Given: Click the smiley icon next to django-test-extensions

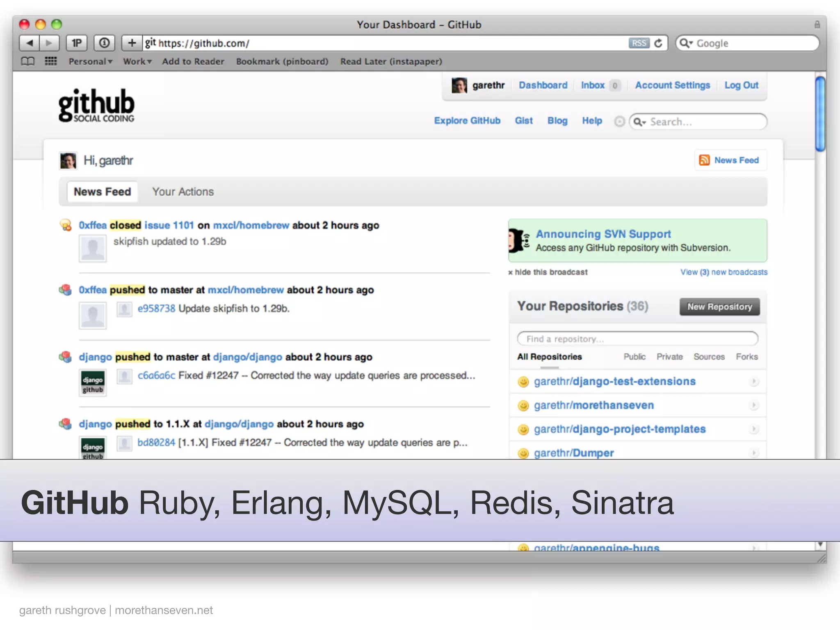Looking at the screenshot, I should (523, 382).
